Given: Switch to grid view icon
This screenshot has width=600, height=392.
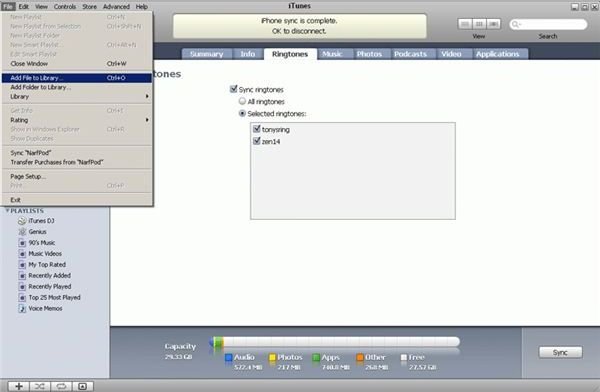Looking at the screenshot, I should (x=479, y=24).
